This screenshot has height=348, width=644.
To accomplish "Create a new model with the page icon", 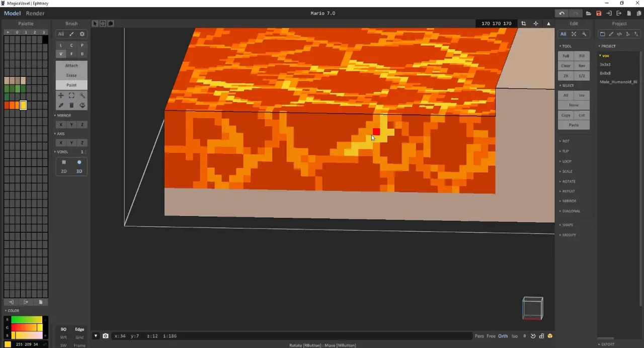I will pyautogui.click(x=629, y=14).
